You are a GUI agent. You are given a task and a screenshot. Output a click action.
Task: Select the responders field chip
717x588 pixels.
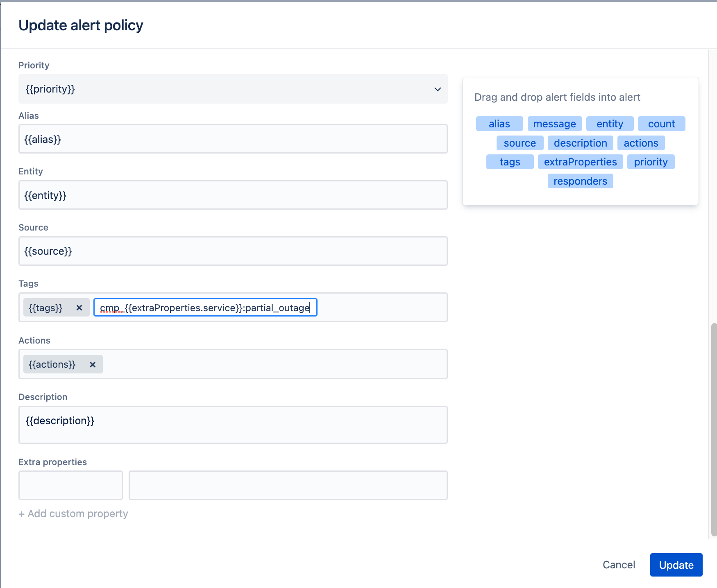coord(580,181)
